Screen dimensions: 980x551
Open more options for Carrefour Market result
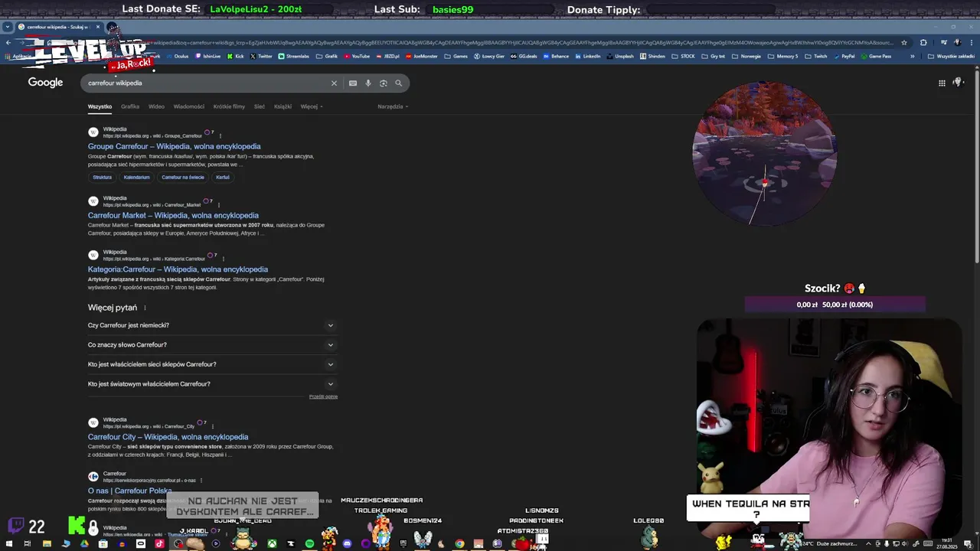point(219,204)
